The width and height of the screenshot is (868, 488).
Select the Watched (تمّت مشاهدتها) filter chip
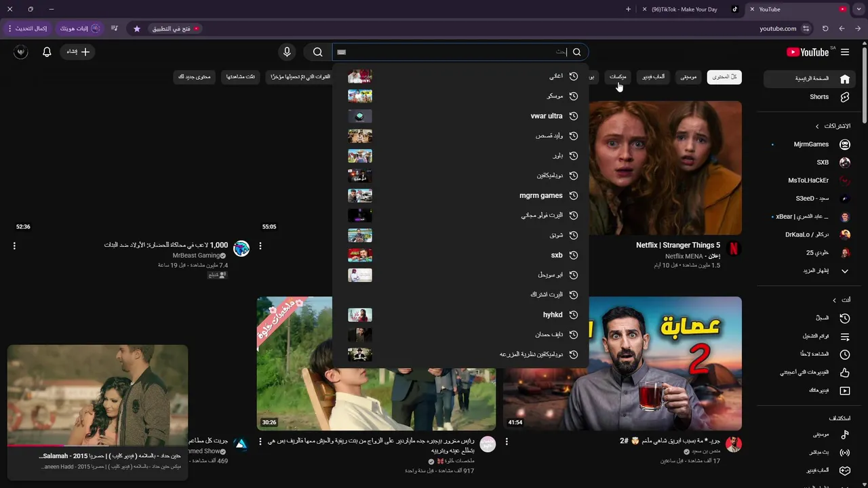241,77
